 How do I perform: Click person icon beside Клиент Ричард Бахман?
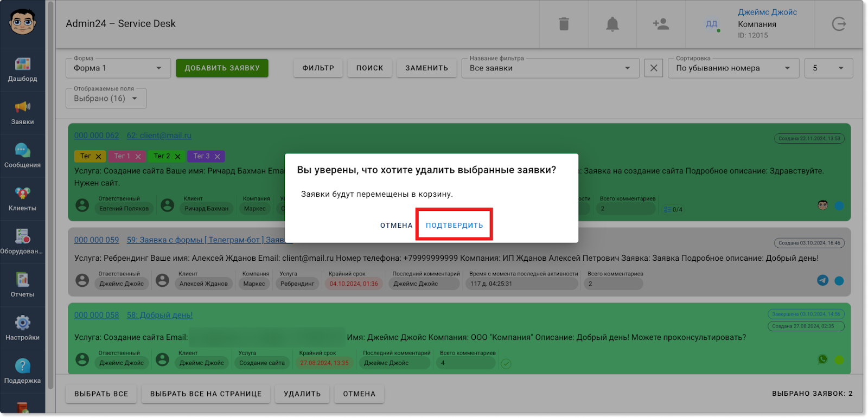click(168, 205)
